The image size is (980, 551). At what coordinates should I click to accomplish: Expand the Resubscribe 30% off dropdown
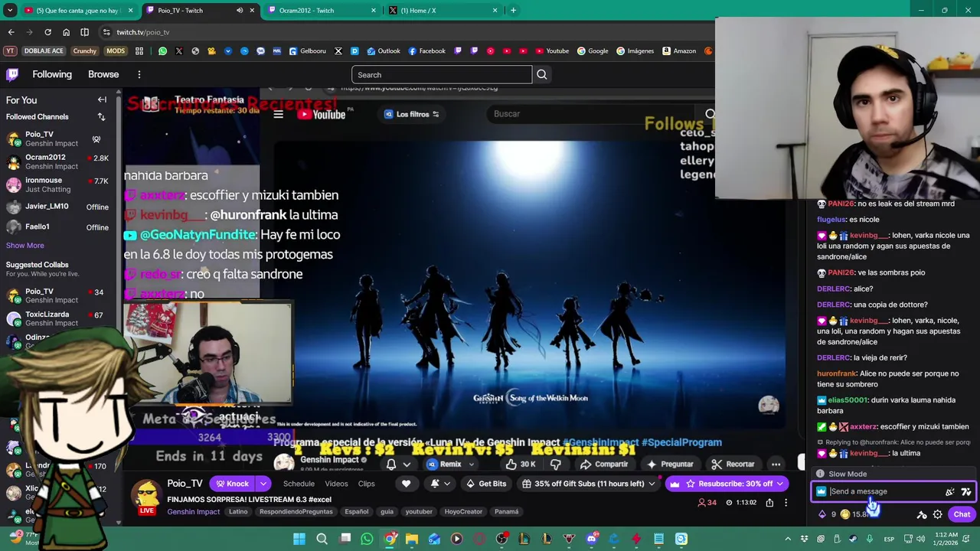780,484
